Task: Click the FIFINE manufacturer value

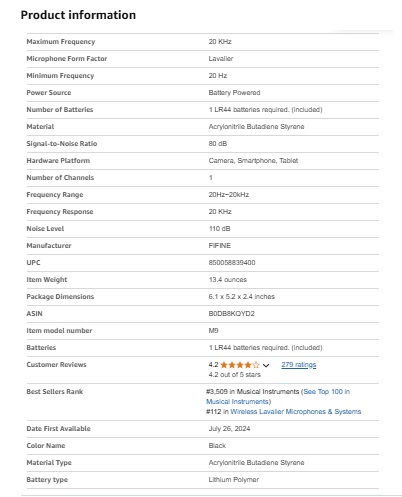Action: coord(219,246)
